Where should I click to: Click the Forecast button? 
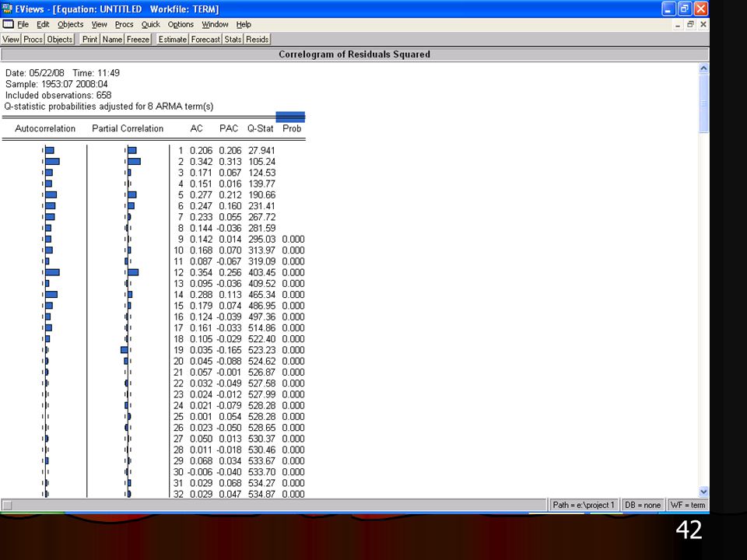(x=205, y=39)
